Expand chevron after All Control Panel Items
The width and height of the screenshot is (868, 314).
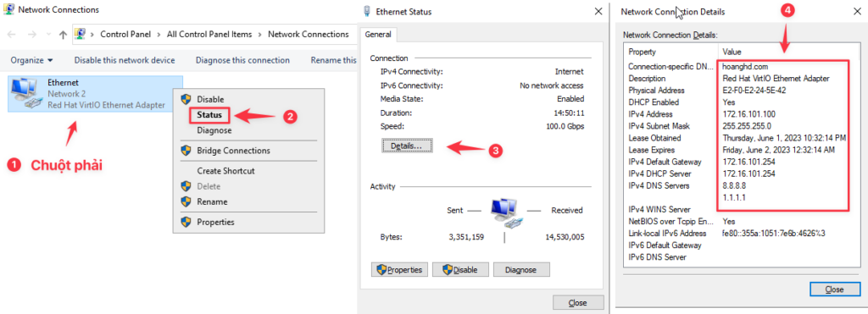pyautogui.click(x=260, y=34)
